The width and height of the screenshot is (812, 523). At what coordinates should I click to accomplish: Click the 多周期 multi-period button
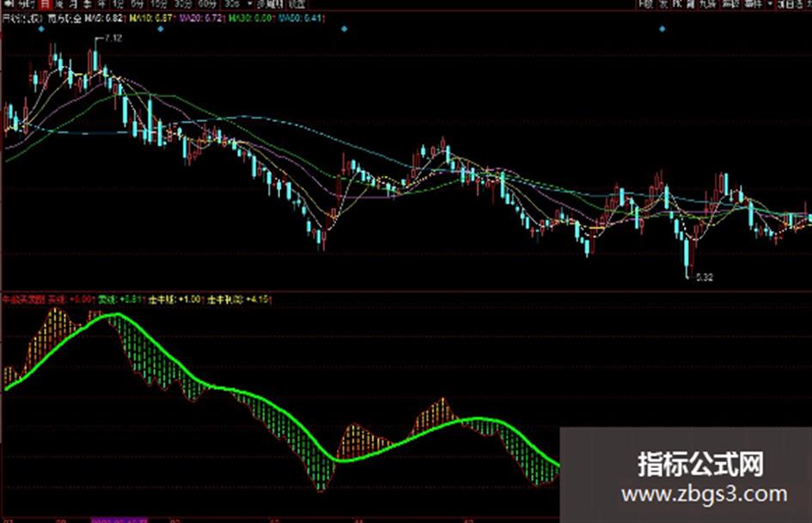270,4
